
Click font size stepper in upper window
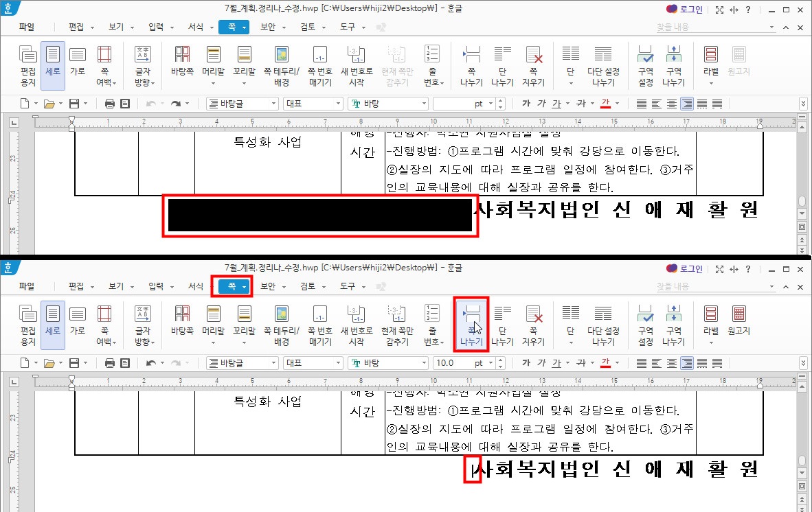coord(500,104)
